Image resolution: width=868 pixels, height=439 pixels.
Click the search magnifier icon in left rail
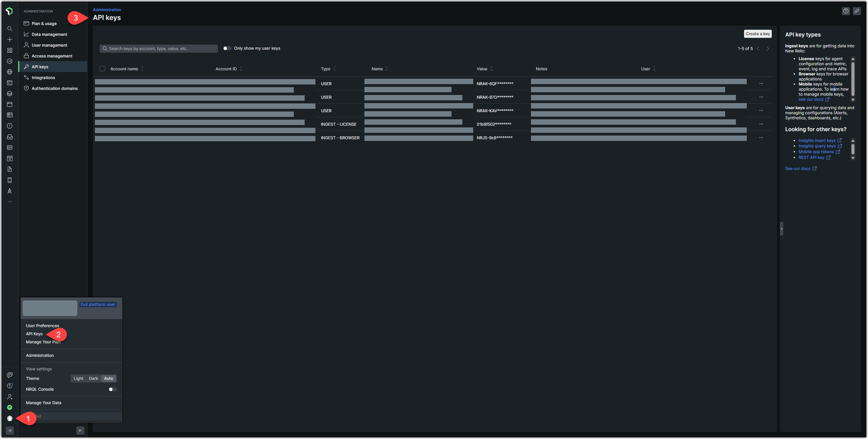coord(10,29)
